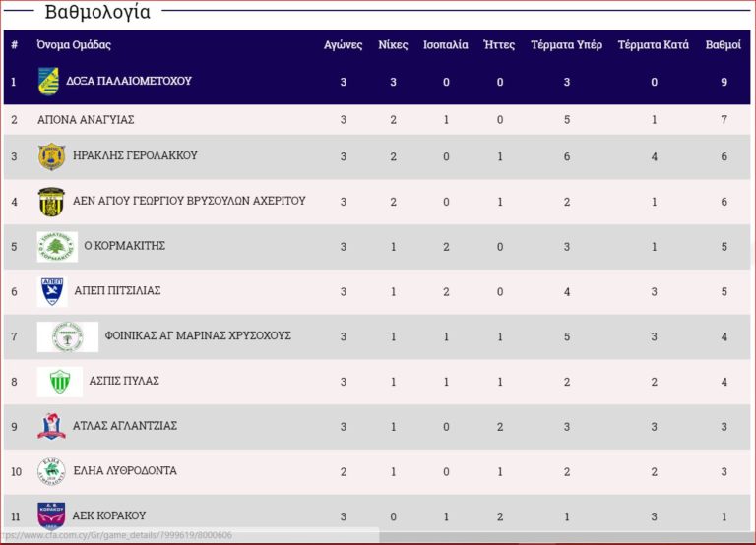Click the Όνομα Ομάδας column header

[x=74, y=45]
